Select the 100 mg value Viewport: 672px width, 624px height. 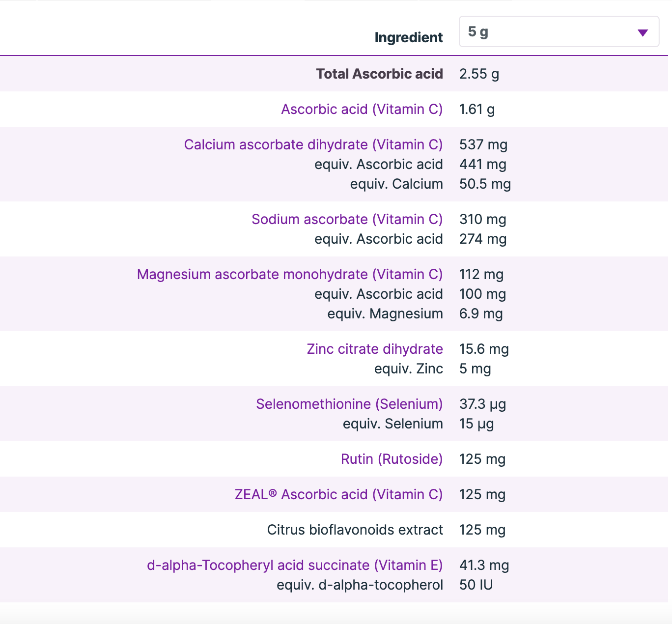(482, 294)
